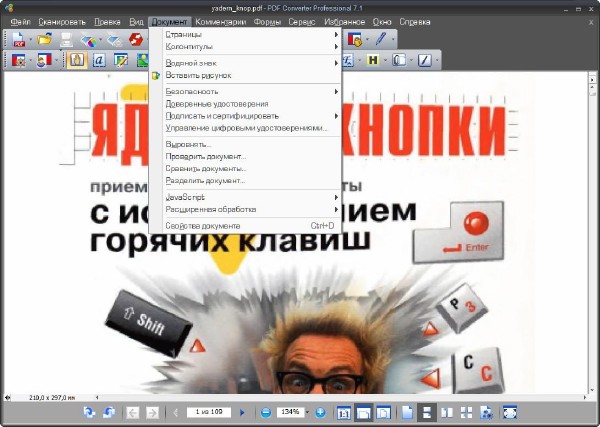Go to next page arrow
600x427 pixels.
pos(242,412)
